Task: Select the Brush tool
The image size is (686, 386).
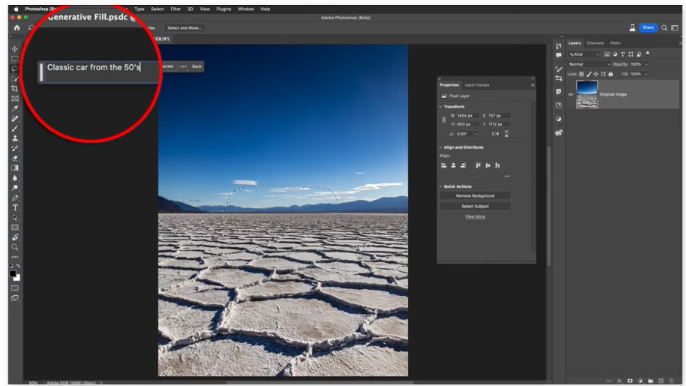Action: point(15,128)
